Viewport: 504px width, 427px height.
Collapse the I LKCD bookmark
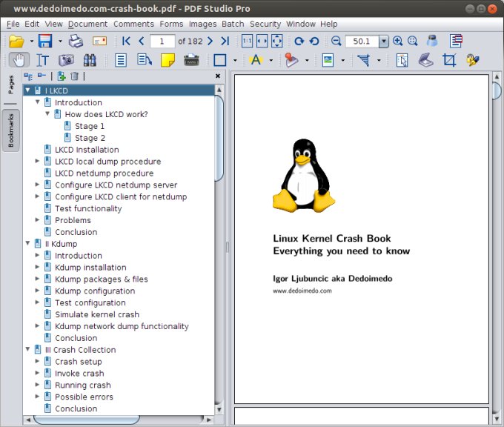(28, 90)
